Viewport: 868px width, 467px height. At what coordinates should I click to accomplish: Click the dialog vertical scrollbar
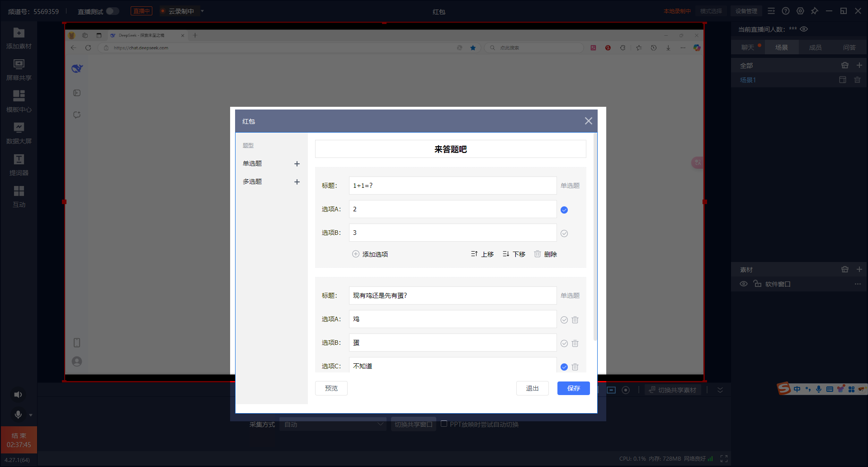click(595, 236)
